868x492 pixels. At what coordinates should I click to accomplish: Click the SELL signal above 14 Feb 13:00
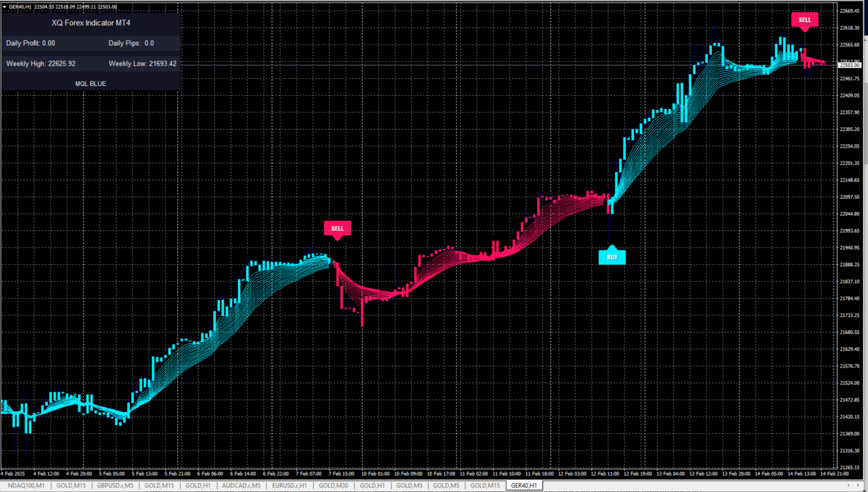[x=805, y=21]
